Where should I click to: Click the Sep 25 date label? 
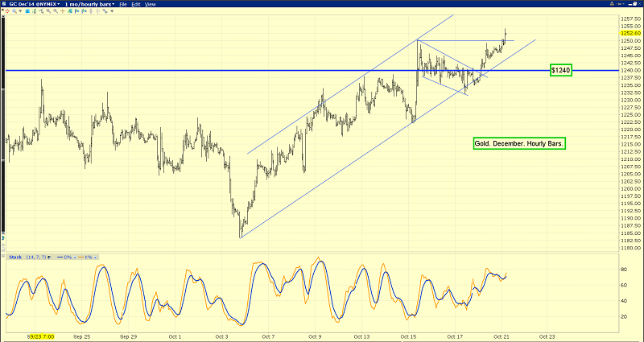[x=82, y=336]
